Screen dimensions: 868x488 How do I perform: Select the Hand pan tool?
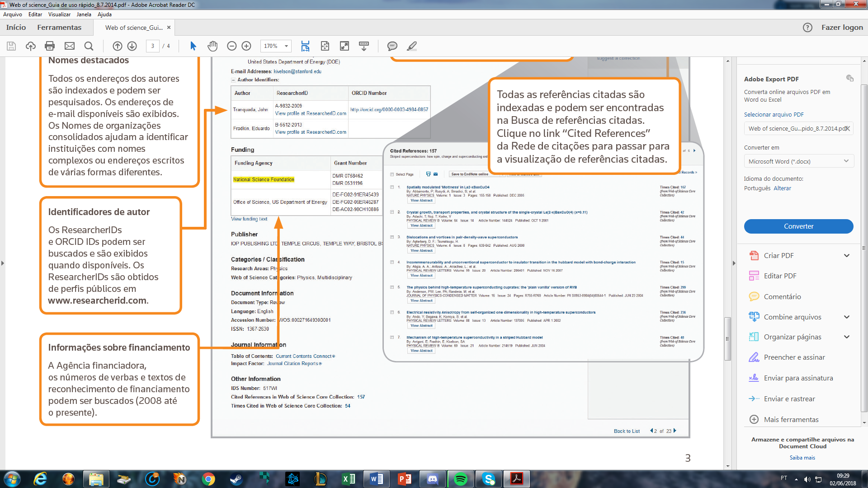point(212,46)
